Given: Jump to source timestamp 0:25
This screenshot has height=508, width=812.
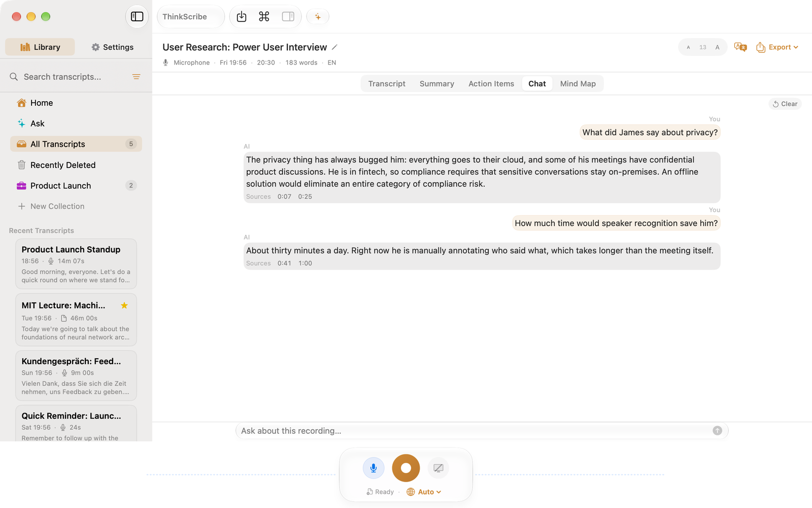Looking at the screenshot, I should coord(305,197).
